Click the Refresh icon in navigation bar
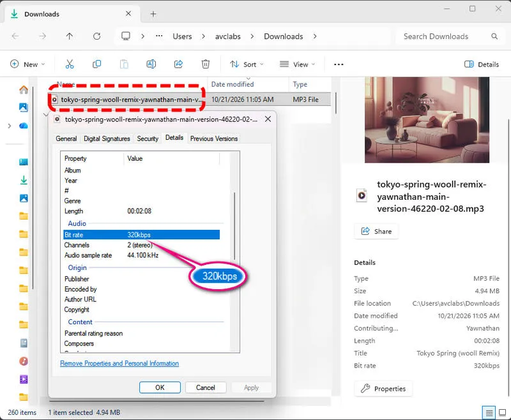The image size is (511, 420). coord(97,36)
